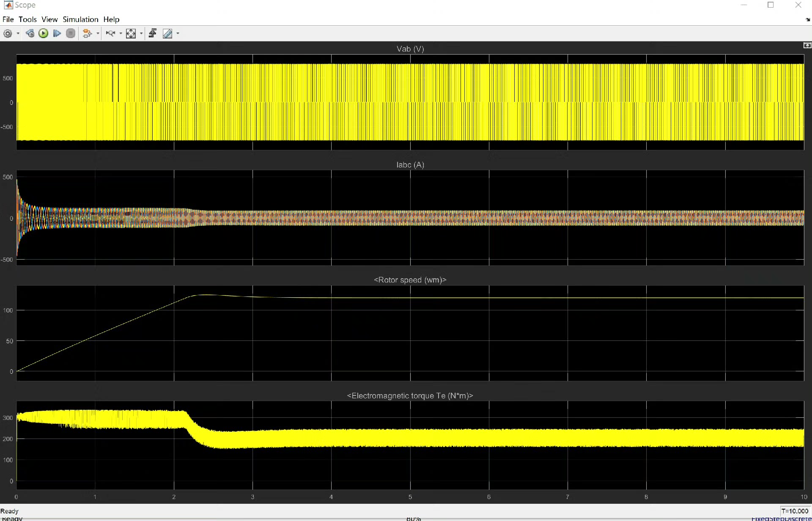Open the File menu
This screenshot has height=521, width=812.
pos(8,19)
